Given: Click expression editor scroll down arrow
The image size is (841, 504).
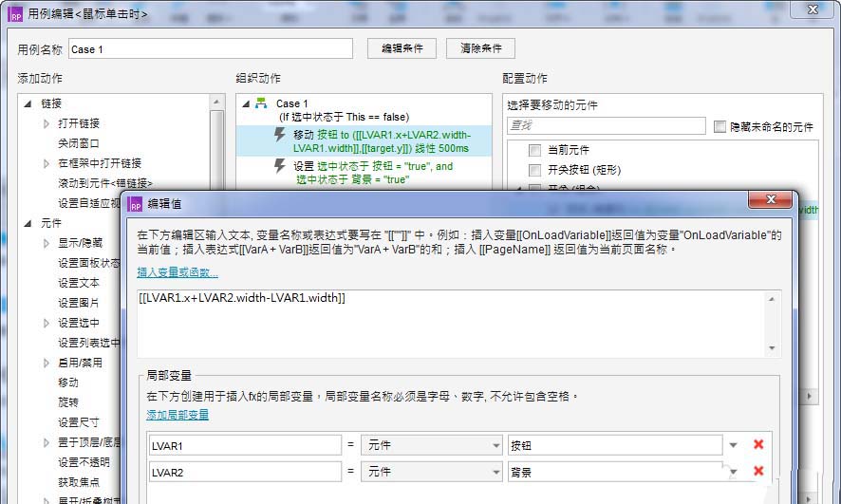Looking at the screenshot, I should tap(772, 348).
